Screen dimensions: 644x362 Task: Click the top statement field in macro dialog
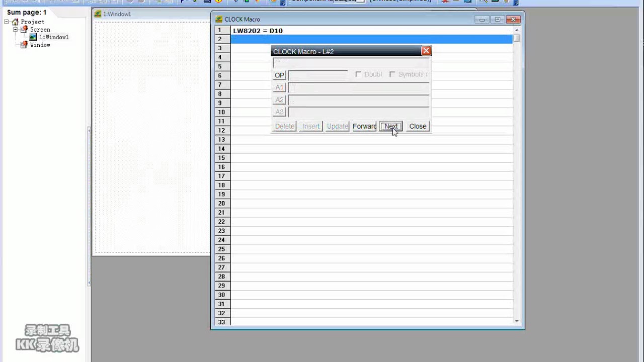(x=351, y=63)
